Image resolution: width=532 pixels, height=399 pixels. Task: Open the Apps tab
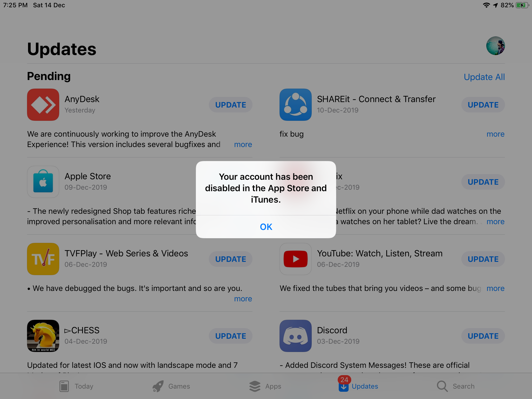265,386
